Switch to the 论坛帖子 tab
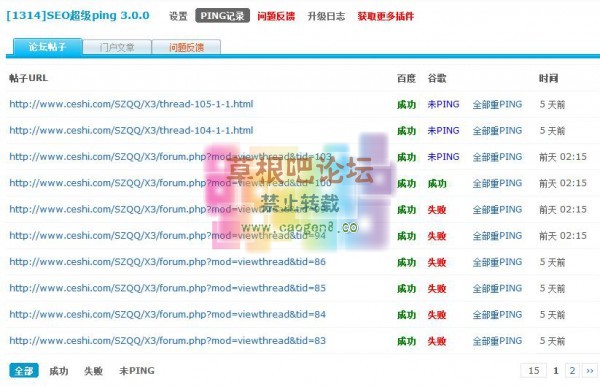The height and width of the screenshot is (387, 600). [x=48, y=47]
